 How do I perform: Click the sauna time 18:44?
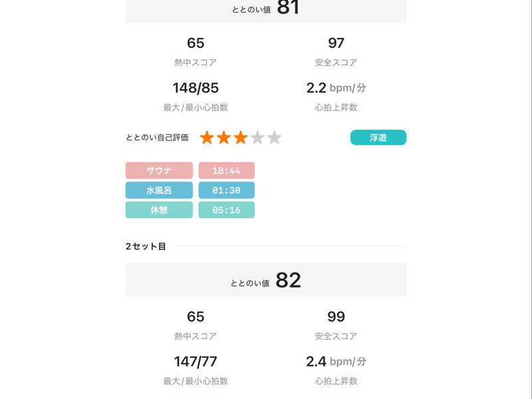click(x=226, y=171)
